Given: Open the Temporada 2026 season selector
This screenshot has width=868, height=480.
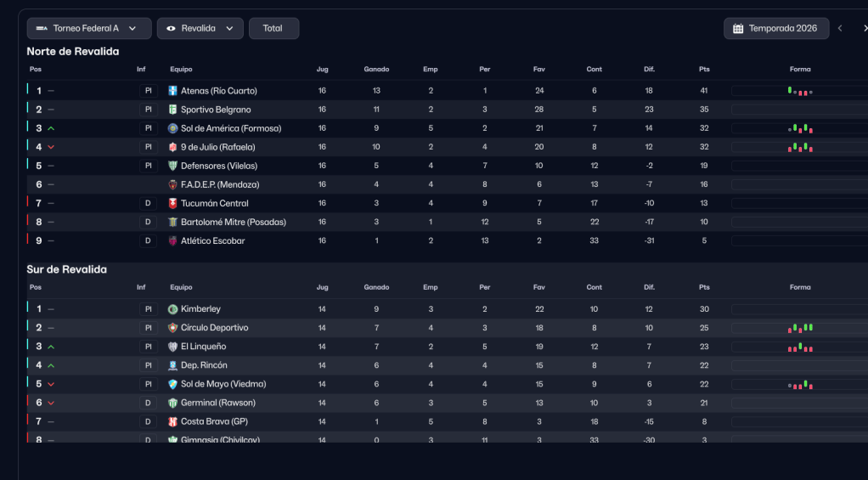Looking at the screenshot, I should pyautogui.click(x=775, y=29).
